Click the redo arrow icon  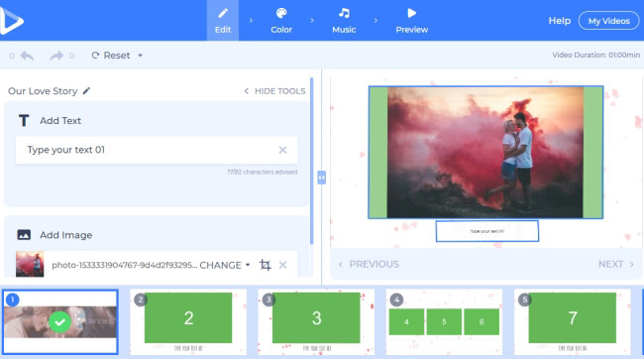[x=56, y=56]
